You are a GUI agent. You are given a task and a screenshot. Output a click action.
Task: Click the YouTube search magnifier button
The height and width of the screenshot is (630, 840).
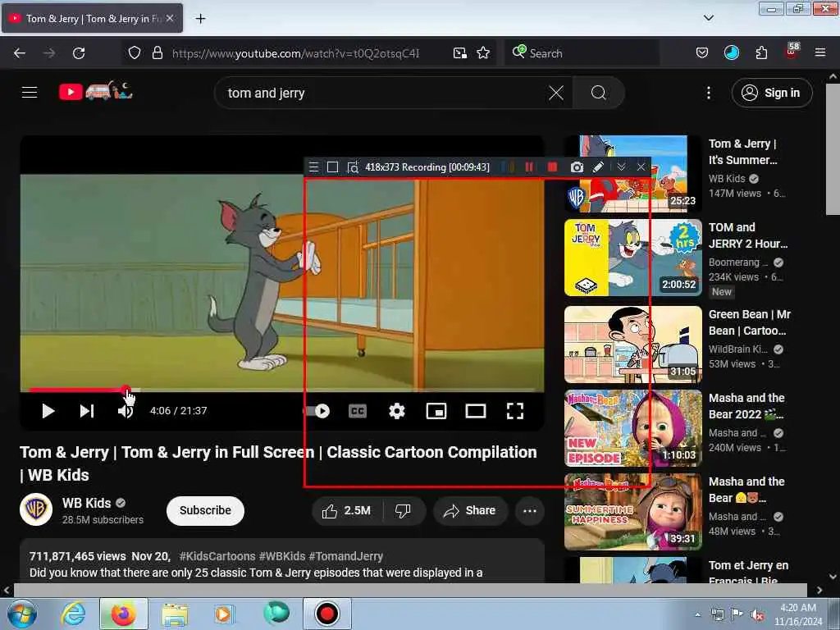(598, 93)
